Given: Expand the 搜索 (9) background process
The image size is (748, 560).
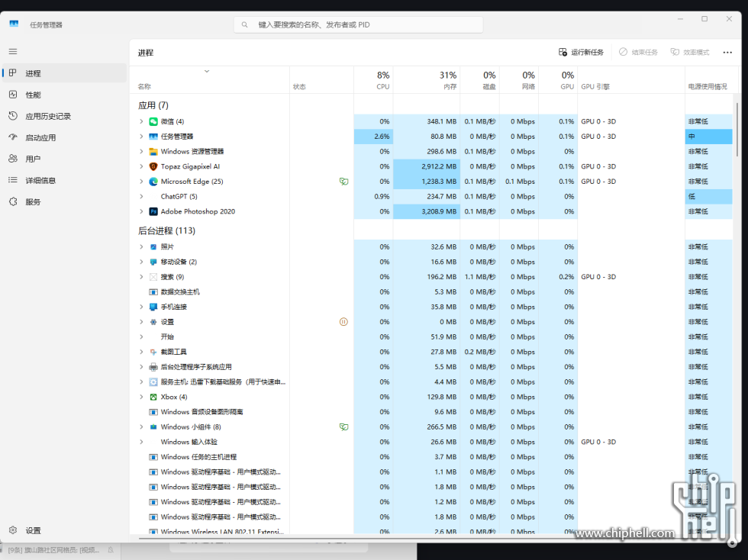Looking at the screenshot, I should pyautogui.click(x=141, y=277).
